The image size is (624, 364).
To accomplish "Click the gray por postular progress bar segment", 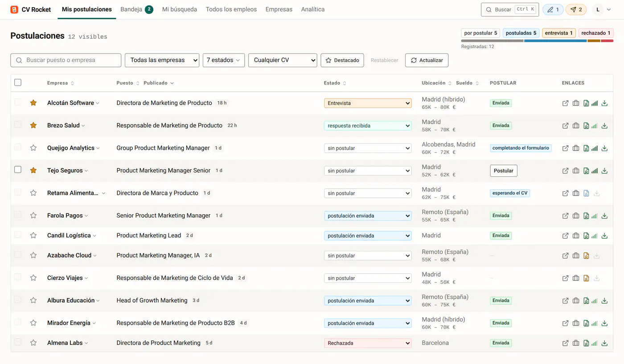I will 493,41.
